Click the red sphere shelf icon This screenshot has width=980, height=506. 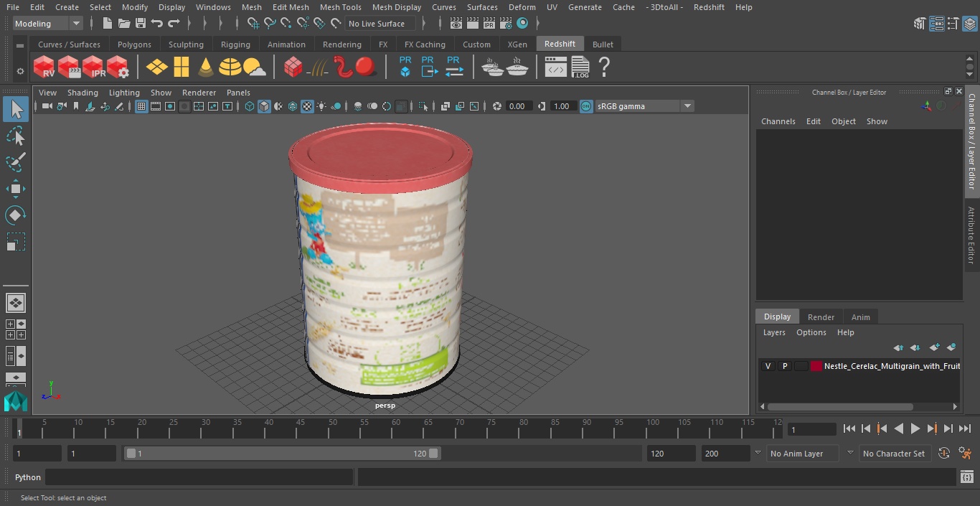[366, 67]
